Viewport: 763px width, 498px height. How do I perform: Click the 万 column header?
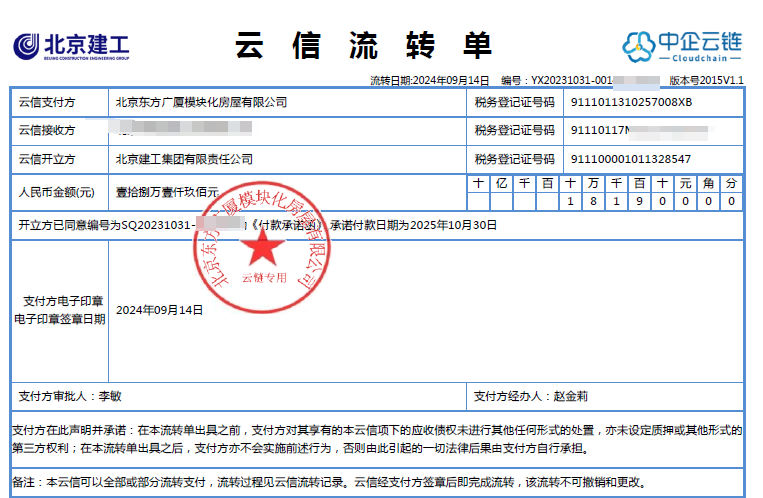coord(593,183)
